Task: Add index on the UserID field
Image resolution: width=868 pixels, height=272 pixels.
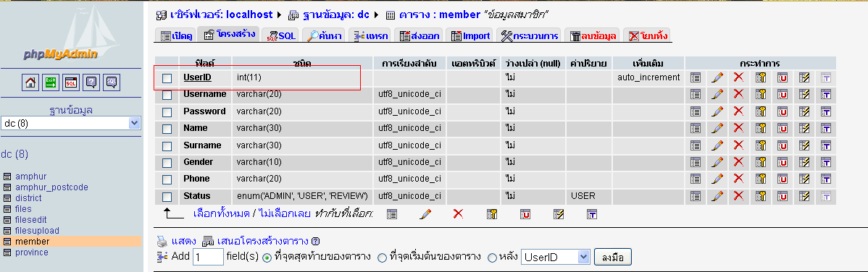Action: 804,78
